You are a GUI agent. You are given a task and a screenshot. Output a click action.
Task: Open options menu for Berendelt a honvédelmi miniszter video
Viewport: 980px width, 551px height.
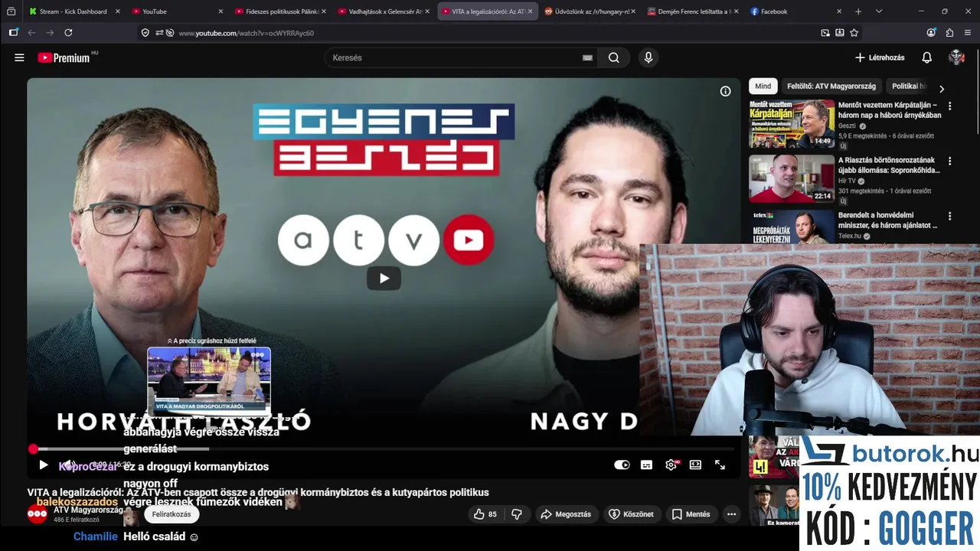coord(949,217)
